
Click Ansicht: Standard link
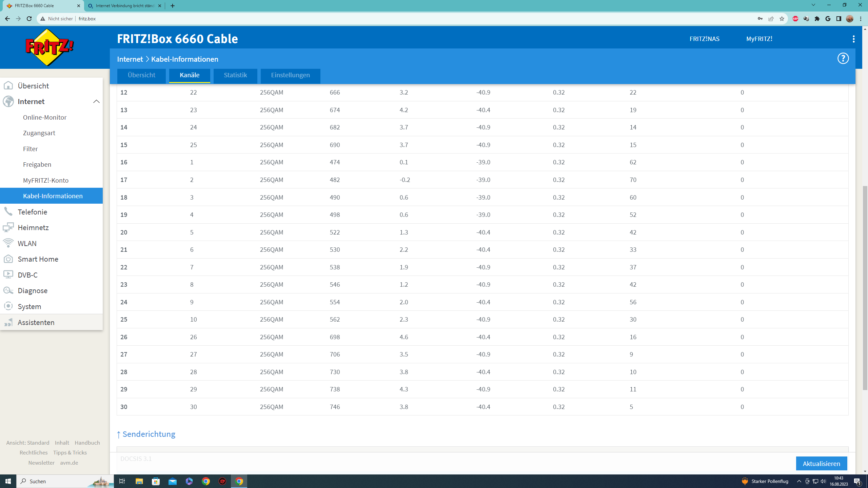pos(28,443)
